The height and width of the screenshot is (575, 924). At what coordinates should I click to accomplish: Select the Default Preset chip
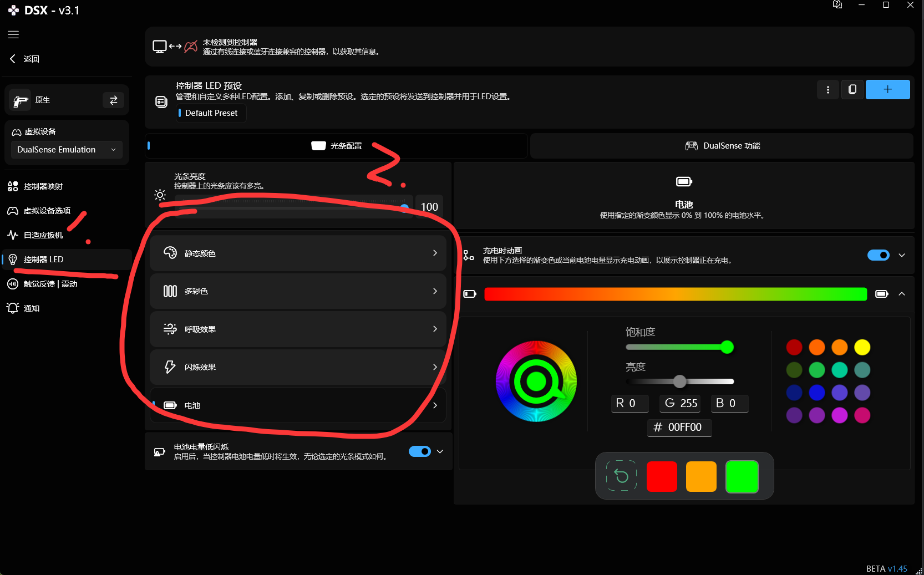pyautogui.click(x=210, y=113)
